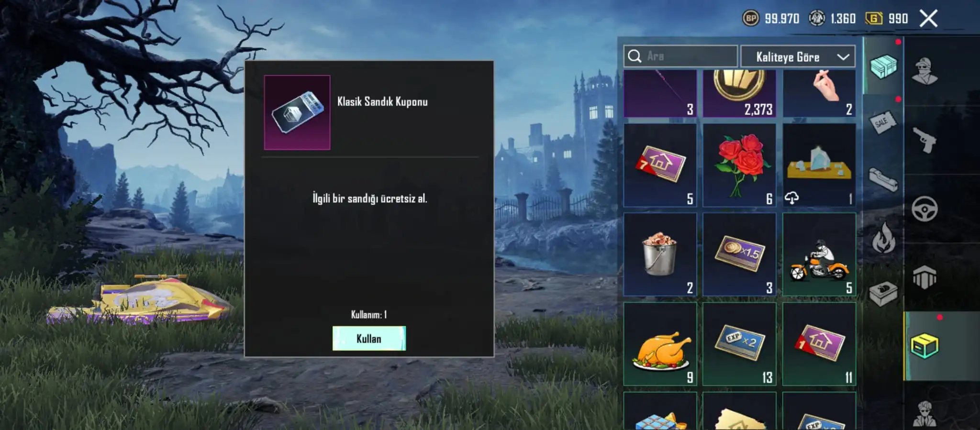Select the orange motorcycle rider item
Viewport: 980px width, 430px height.
[x=819, y=254]
